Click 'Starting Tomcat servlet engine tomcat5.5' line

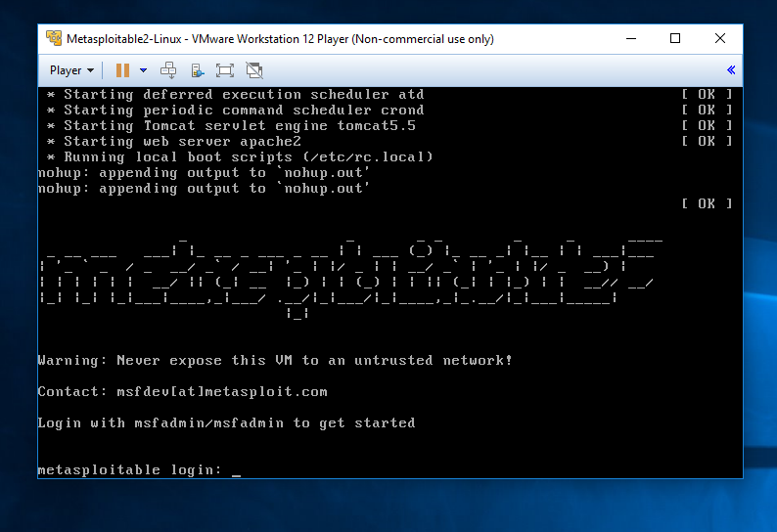[x=231, y=125]
